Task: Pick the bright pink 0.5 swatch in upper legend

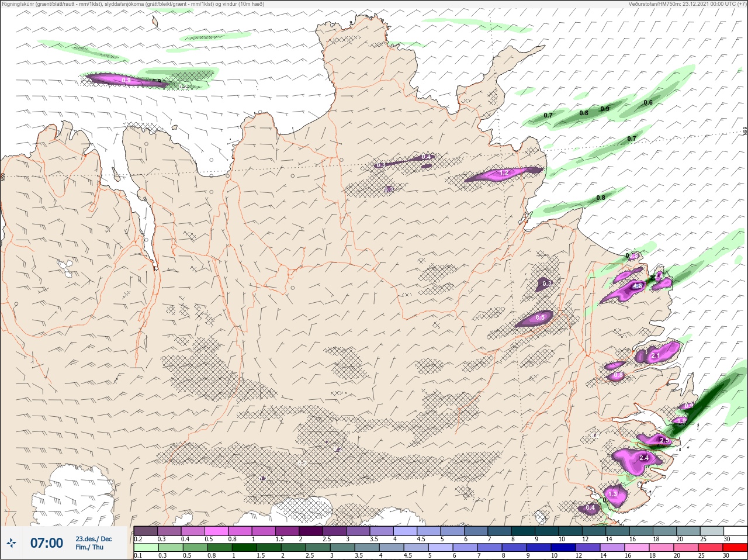Action: coord(216,531)
